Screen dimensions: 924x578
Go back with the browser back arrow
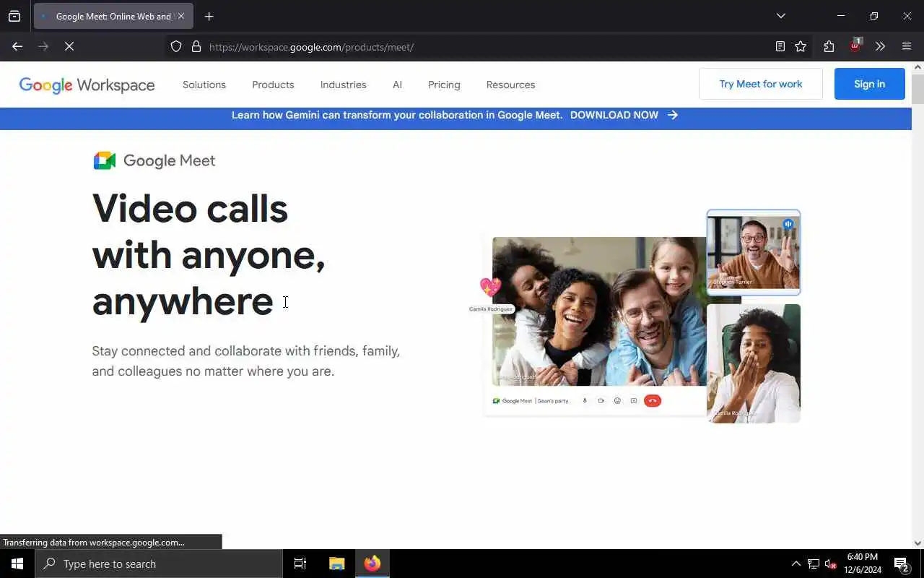point(17,46)
